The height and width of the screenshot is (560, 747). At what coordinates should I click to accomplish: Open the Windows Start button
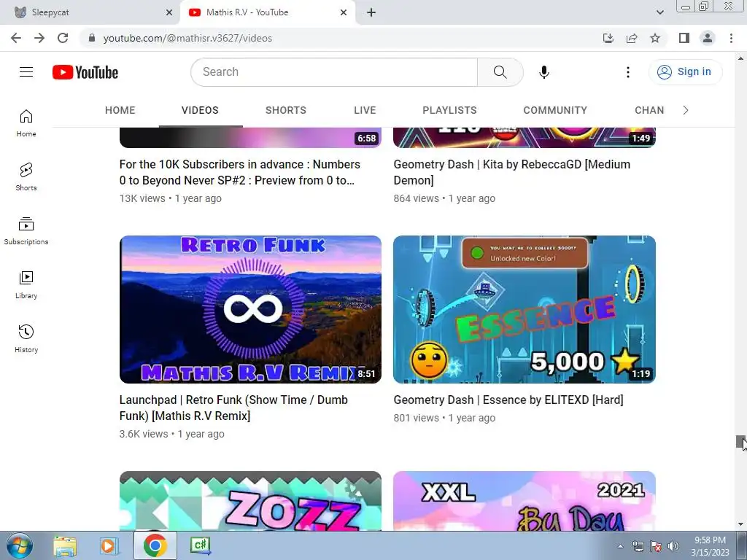tap(20, 546)
